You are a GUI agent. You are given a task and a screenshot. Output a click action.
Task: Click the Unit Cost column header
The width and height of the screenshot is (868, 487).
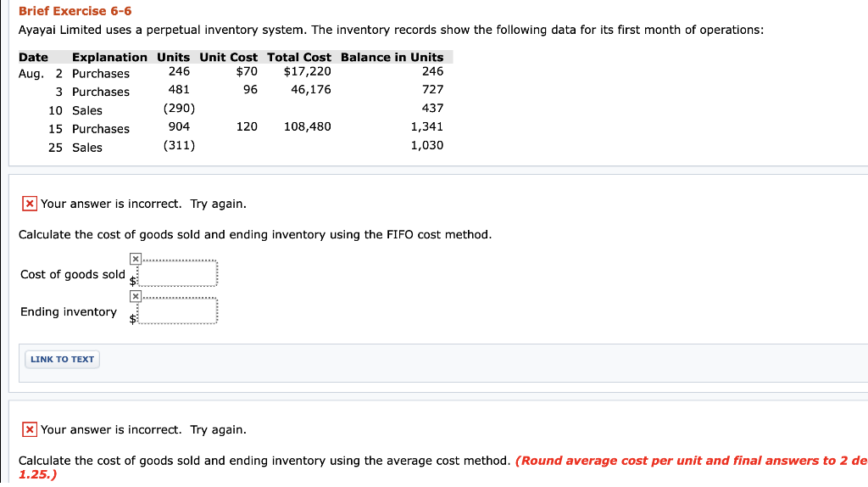click(228, 57)
